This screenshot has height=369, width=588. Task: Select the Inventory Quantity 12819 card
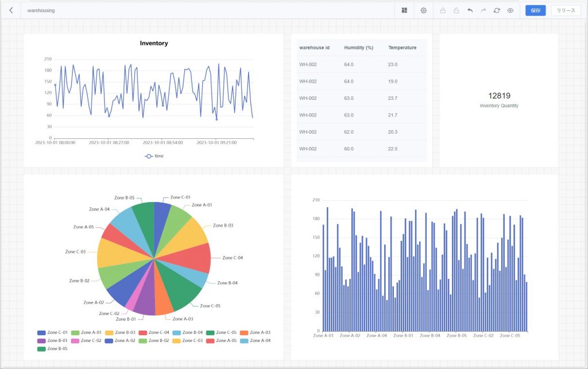pos(499,100)
